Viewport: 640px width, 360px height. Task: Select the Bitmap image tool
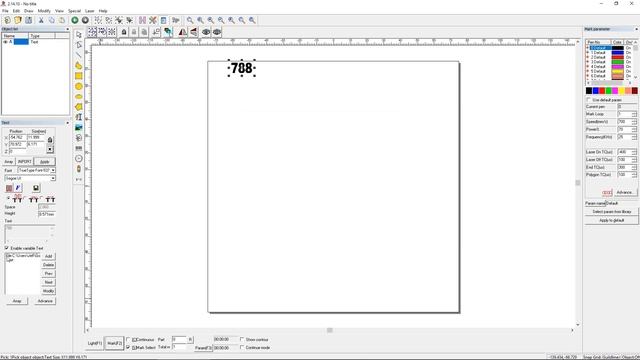79,127
